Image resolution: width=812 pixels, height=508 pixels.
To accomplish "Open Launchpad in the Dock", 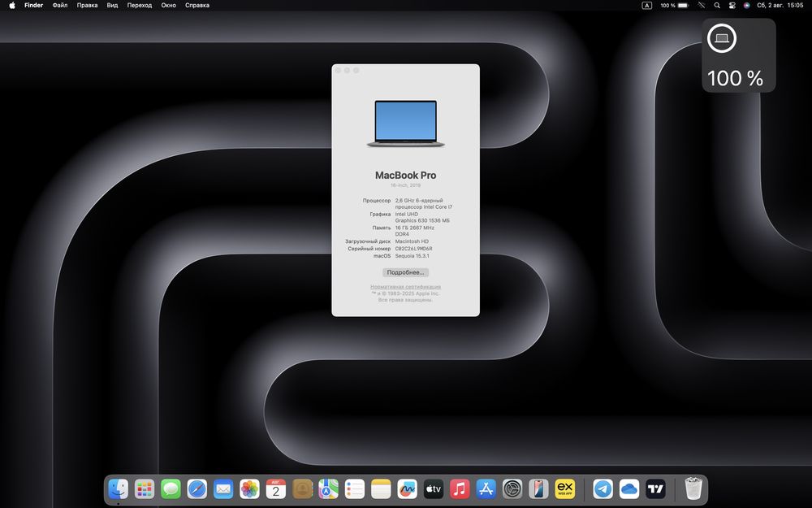I will coord(145,488).
